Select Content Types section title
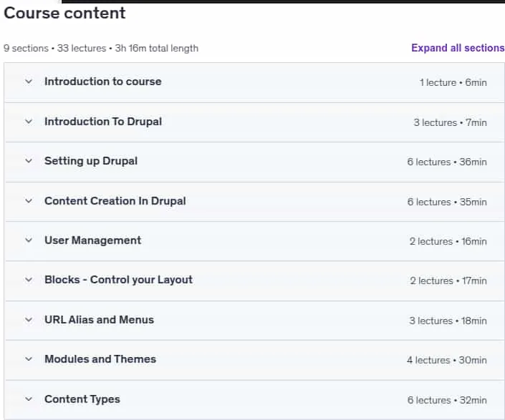 pyautogui.click(x=82, y=399)
